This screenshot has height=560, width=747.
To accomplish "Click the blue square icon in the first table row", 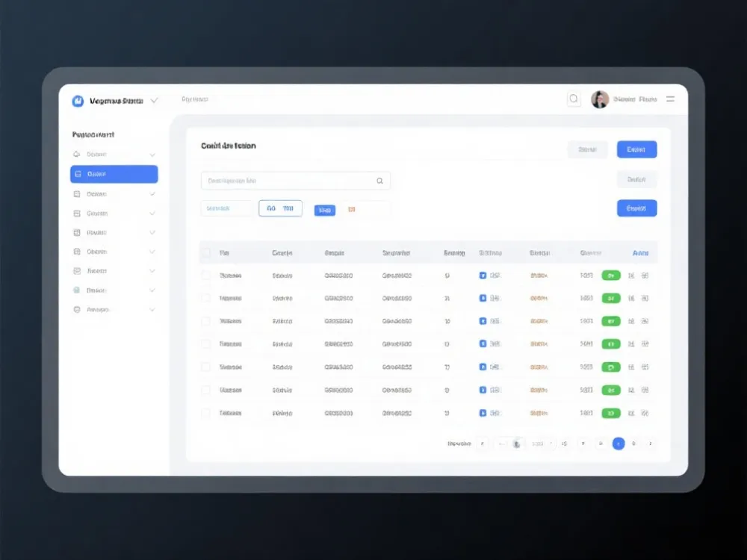I will pos(483,276).
